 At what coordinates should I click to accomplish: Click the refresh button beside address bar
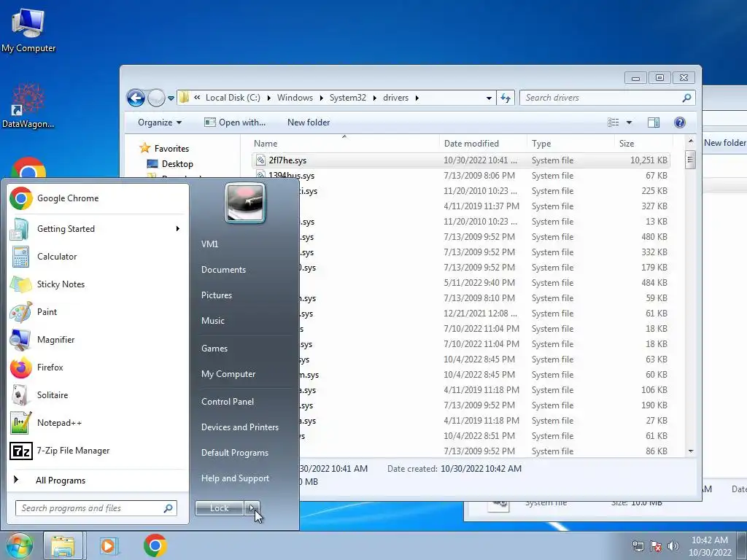[x=506, y=98]
